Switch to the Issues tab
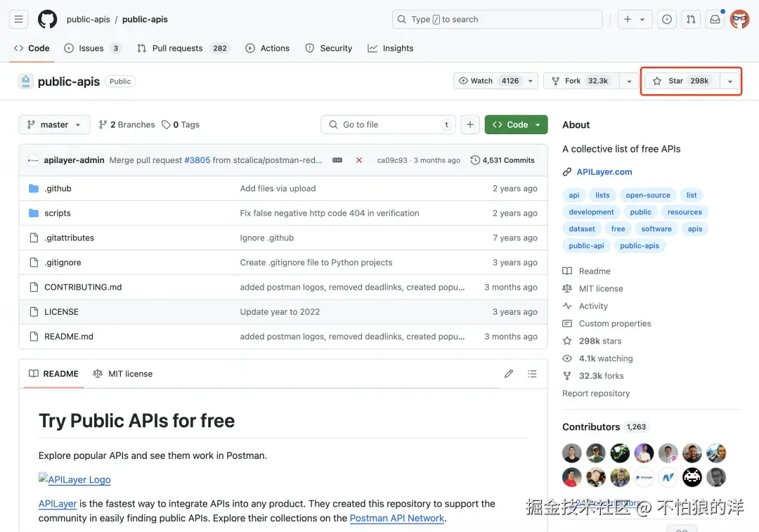This screenshot has height=532, width=759. point(92,48)
